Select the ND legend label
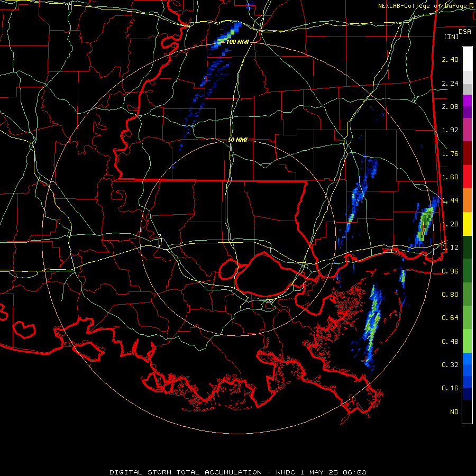476x476 pixels. point(454,412)
